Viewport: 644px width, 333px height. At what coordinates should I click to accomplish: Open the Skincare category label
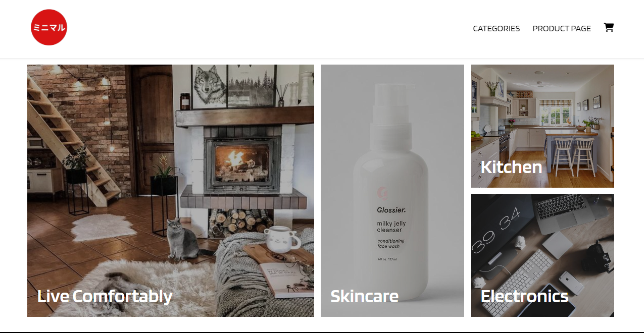364,296
